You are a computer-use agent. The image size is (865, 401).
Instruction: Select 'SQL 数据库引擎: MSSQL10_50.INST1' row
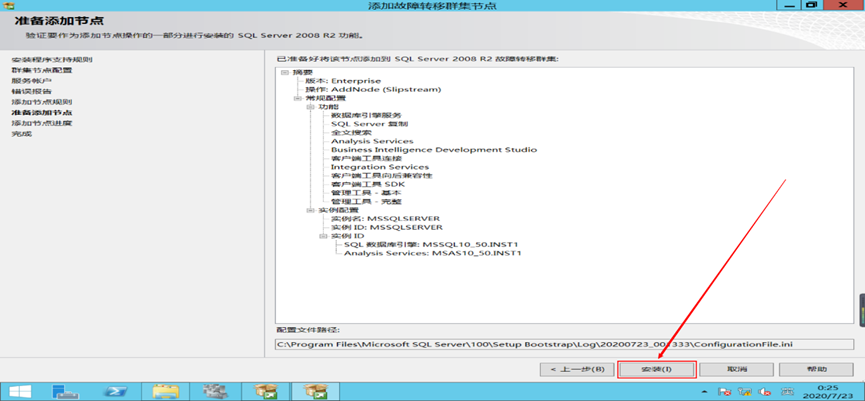pyautogui.click(x=431, y=244)
